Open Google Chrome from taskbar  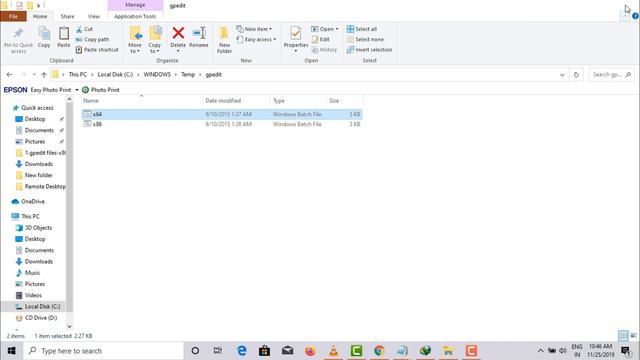tap(379, 351)
